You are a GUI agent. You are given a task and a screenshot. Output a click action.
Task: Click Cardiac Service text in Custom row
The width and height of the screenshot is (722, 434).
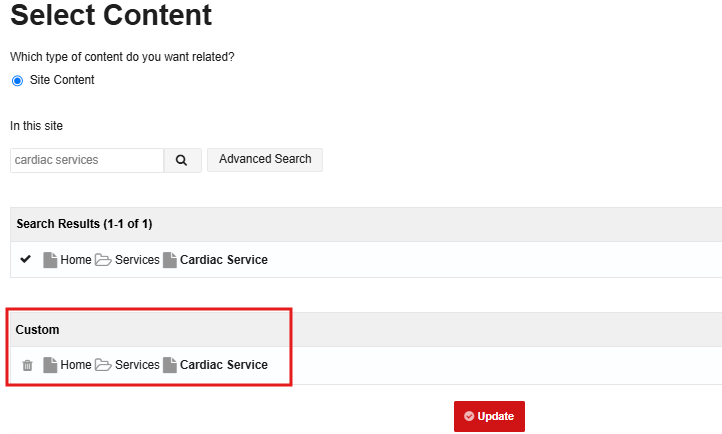pyautogui.click(x=224, y=365)
